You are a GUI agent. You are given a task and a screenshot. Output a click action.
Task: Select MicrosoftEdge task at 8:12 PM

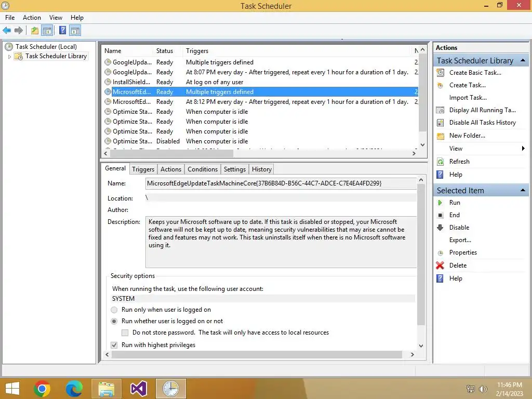point(261,102)
